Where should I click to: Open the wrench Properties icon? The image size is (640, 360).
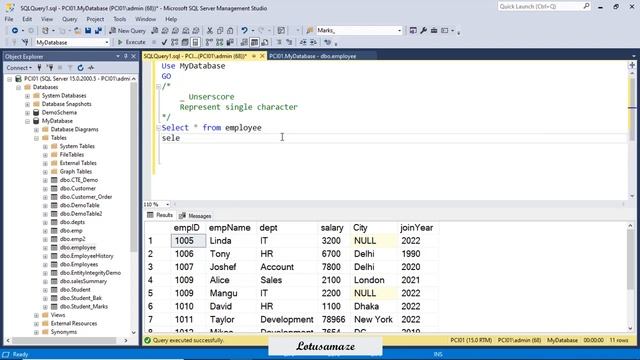(424, 31)
